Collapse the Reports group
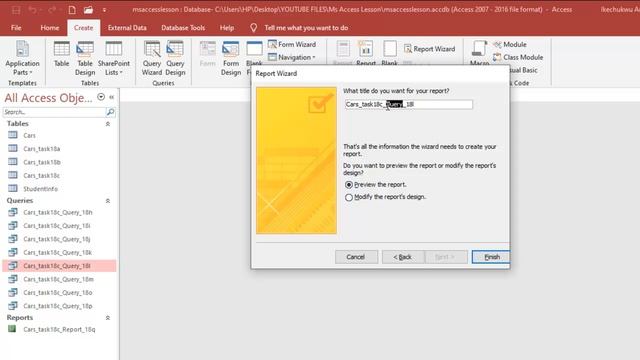The height and width of the screenshot is (360, 640). [108, 318]
